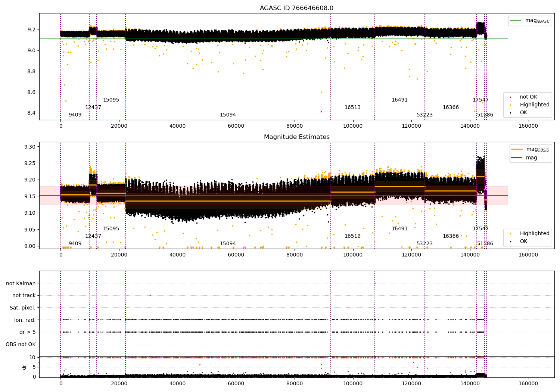Click obsid 12437 label in AGASC ID plot

coord(93,108)
